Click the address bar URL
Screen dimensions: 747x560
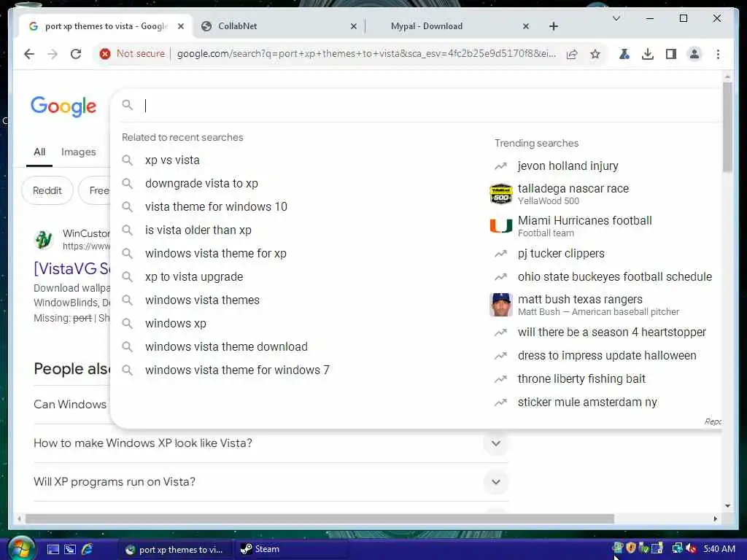pyautogui.click(x=366, y=54)
